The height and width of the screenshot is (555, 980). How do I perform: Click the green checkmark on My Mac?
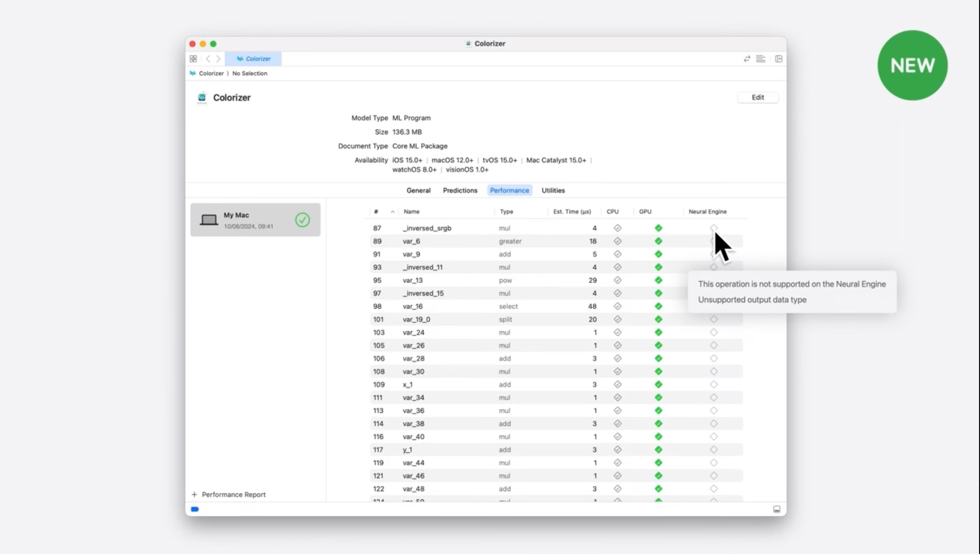(303, 220)
